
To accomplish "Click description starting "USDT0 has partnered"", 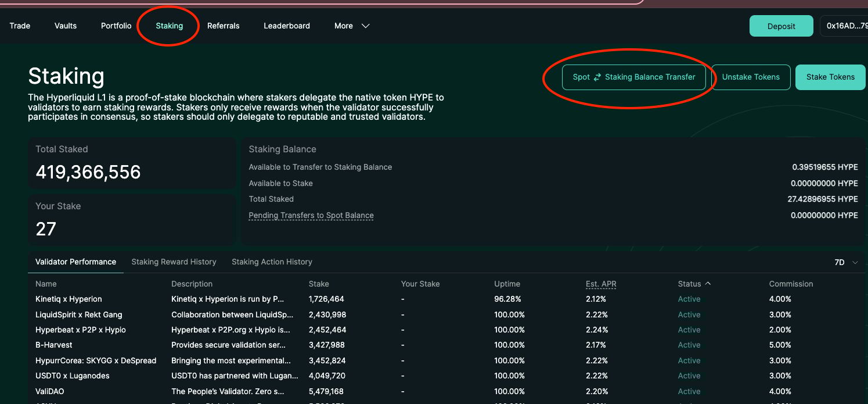I will coord(235,376).
